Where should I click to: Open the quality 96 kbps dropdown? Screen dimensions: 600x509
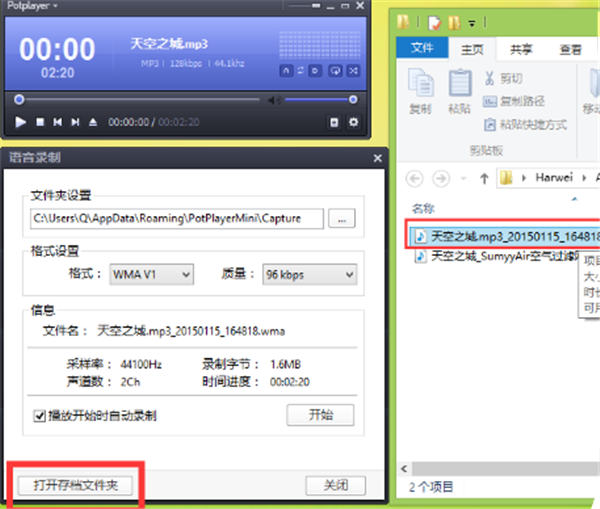(309, 274)
